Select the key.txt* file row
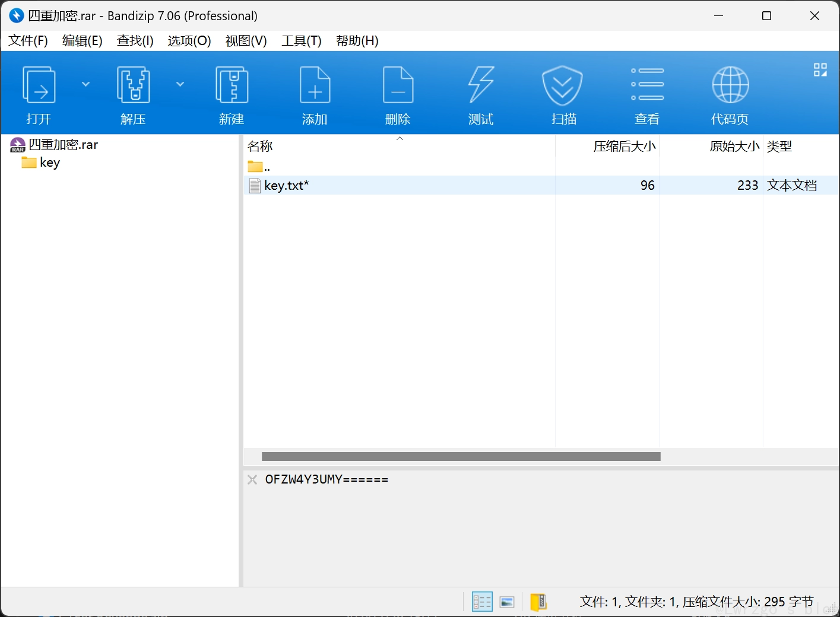 (x=541, y=185)
